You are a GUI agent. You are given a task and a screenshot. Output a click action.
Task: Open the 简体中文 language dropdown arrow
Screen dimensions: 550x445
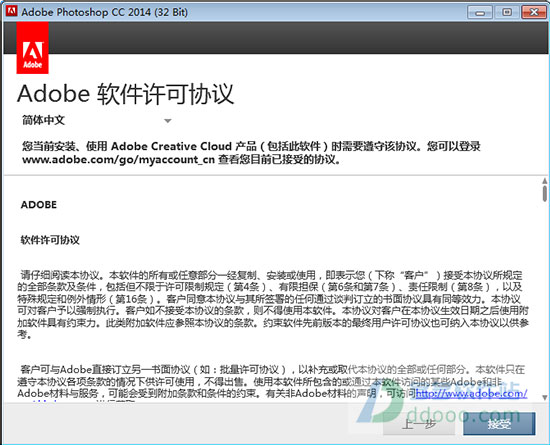(x=168, y=121)
